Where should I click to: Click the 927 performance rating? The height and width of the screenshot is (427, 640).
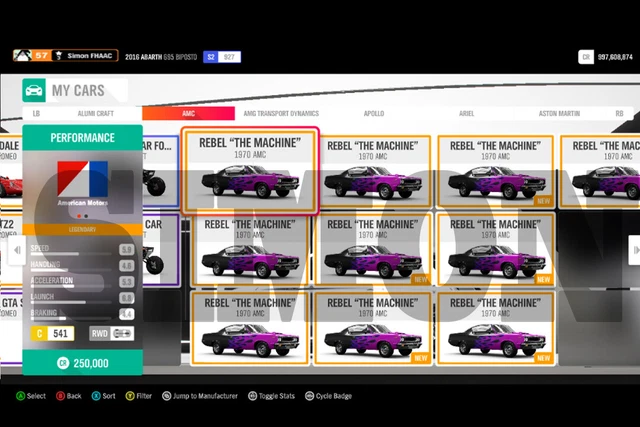point(229,57)
